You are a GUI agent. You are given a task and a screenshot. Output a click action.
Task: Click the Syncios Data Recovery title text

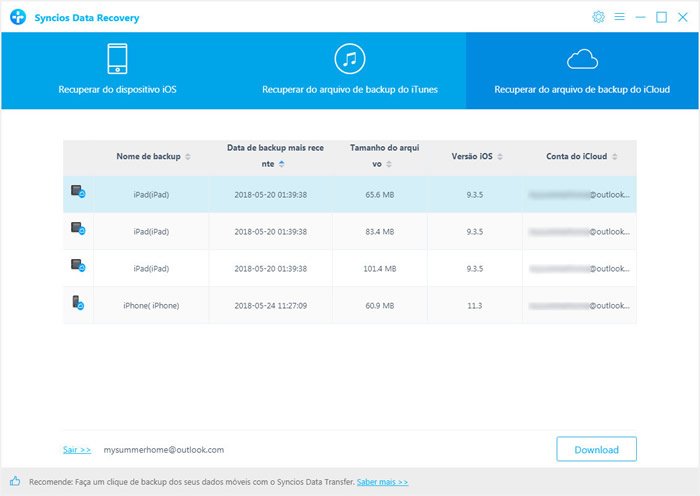(x=87, y=18)
